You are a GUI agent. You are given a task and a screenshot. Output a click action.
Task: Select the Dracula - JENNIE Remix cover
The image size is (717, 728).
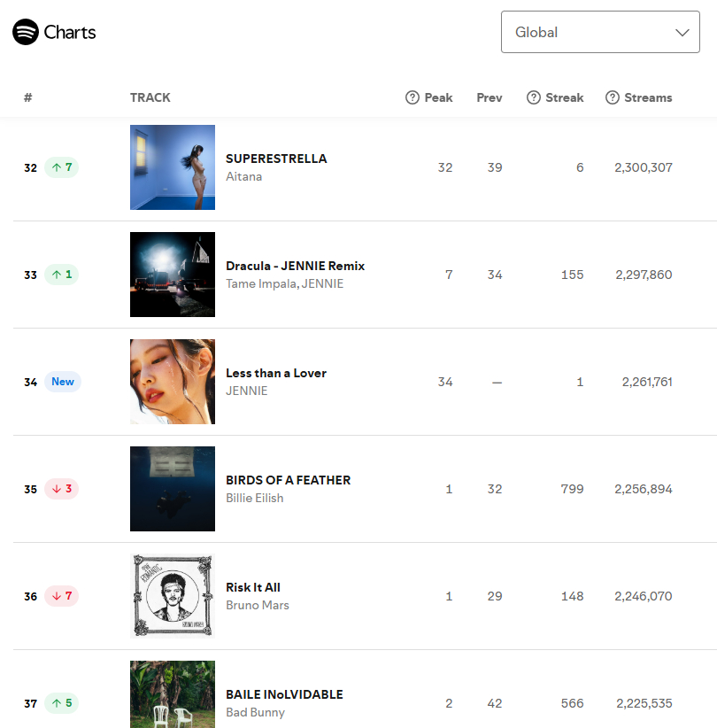click(x=173, y=275)
